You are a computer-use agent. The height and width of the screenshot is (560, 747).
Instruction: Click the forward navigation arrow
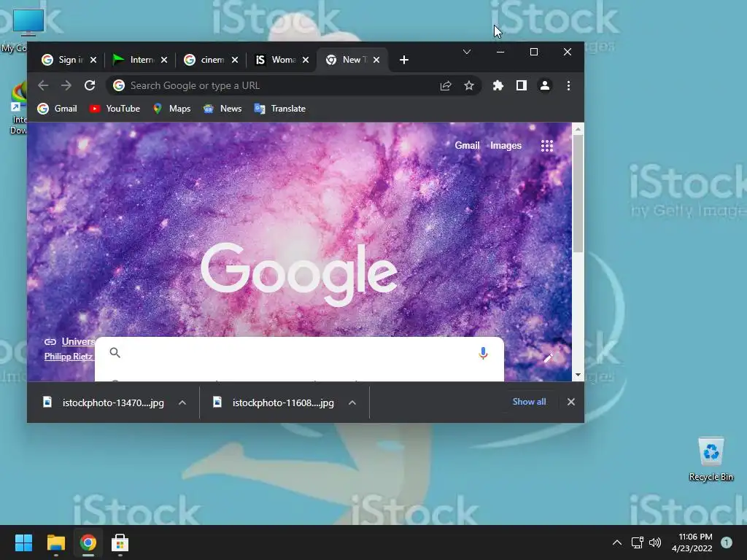pyautogui.click(x=66, y=86)
